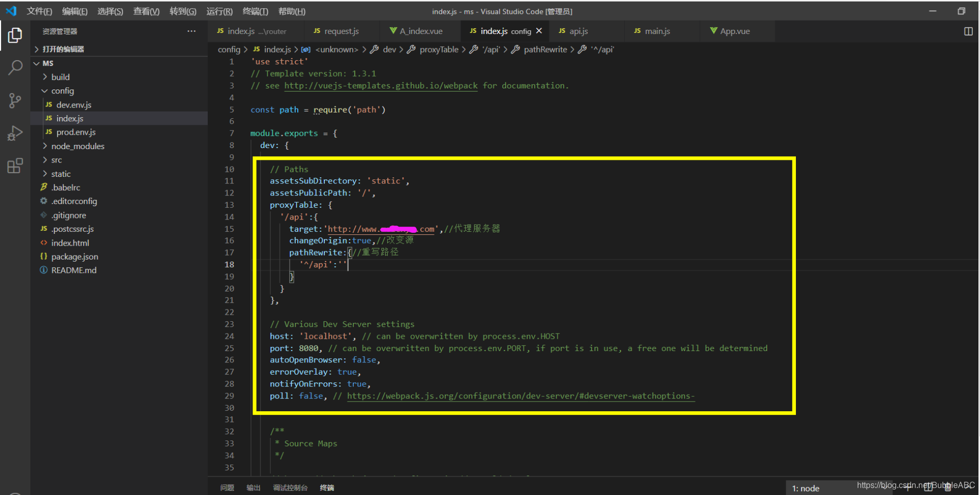Click 'localhost' host value in code
The image size is (980, 495).
tap(326, 336)
